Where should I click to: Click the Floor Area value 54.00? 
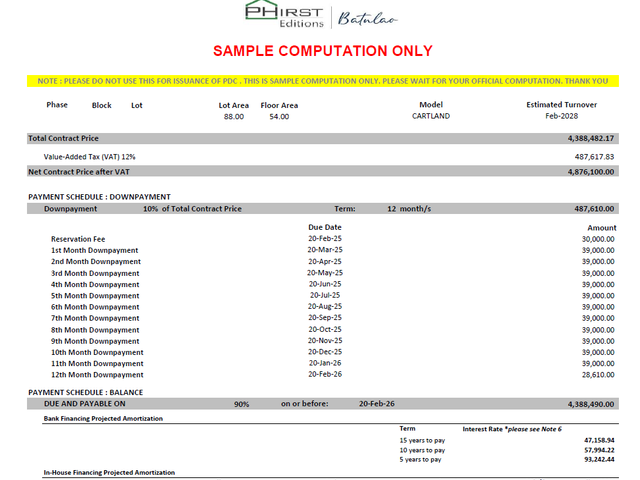click(x=279, y=117)
